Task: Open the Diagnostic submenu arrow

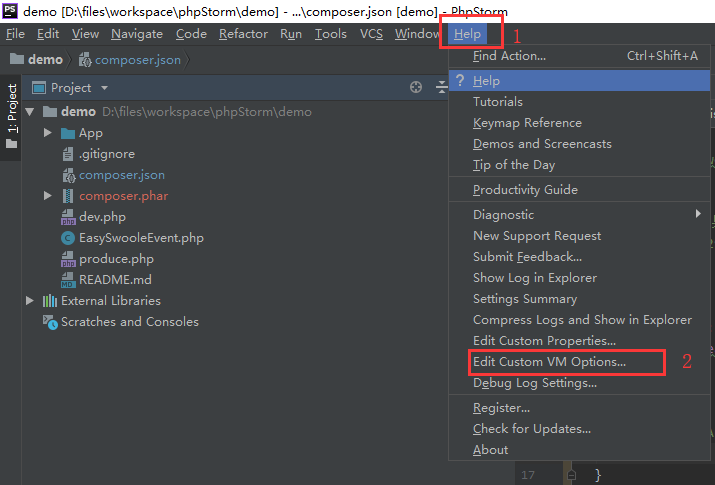Action: click(698, 213)
